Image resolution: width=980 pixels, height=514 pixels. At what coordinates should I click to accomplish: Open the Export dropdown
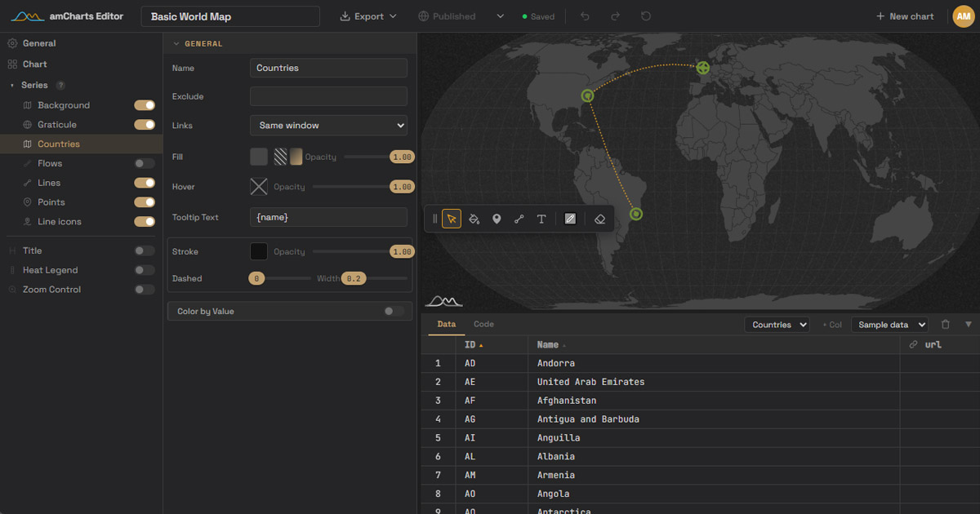pos(368,16)
